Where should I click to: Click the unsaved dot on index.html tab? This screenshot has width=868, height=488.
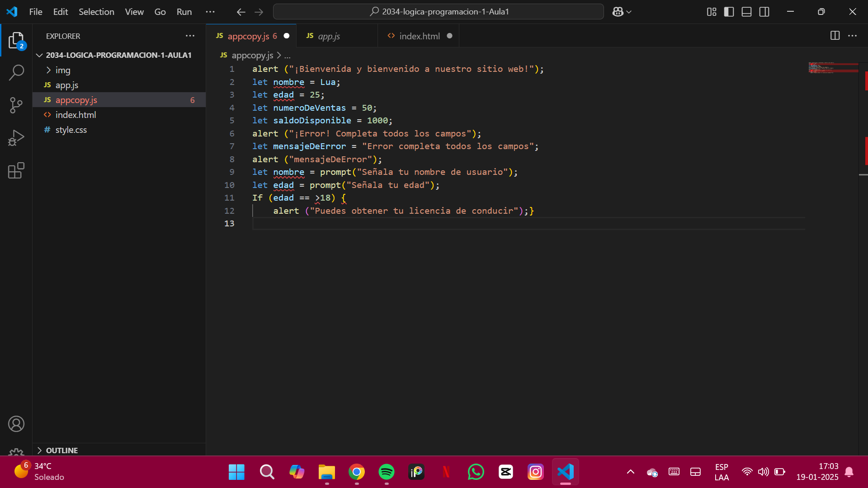(x=449, y=36)
